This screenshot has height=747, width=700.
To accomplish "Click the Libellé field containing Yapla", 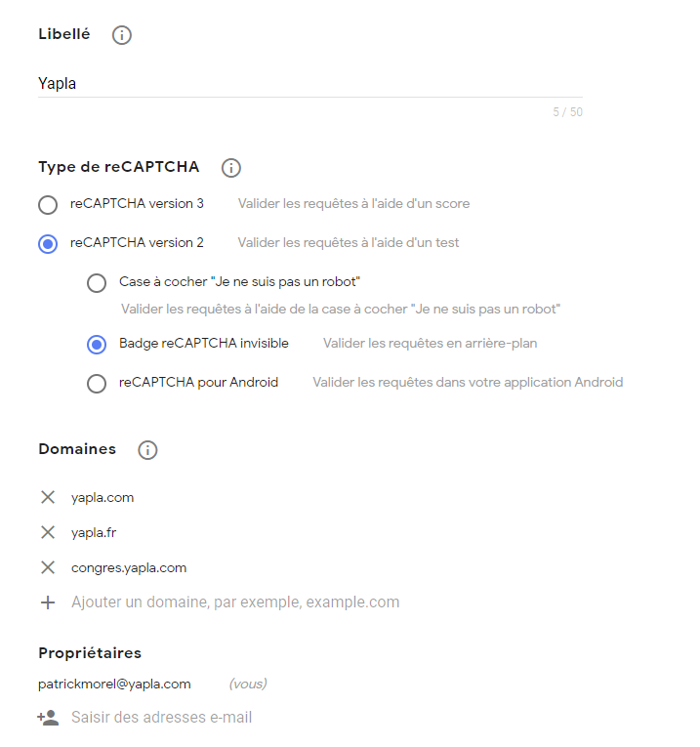I will [x=310, y=83].
